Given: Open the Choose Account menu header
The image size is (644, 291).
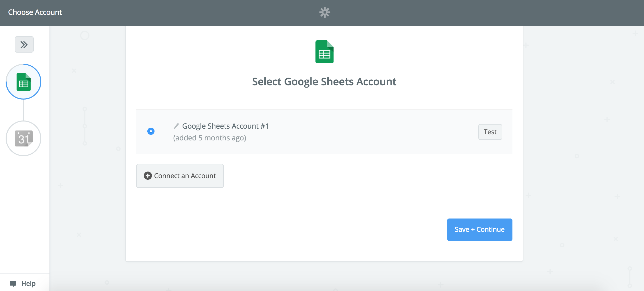Looking at the screenshot, I should [x=35, y=12].
